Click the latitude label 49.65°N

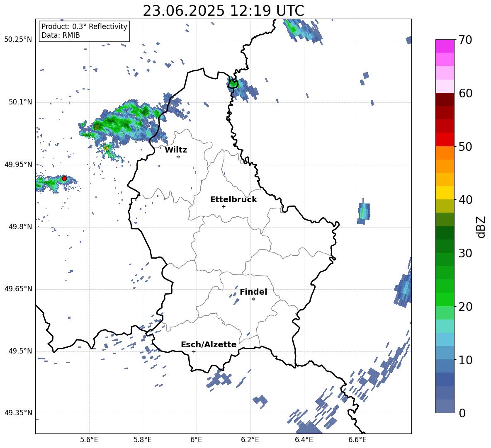pyautogui.click(x=18, y=289)
